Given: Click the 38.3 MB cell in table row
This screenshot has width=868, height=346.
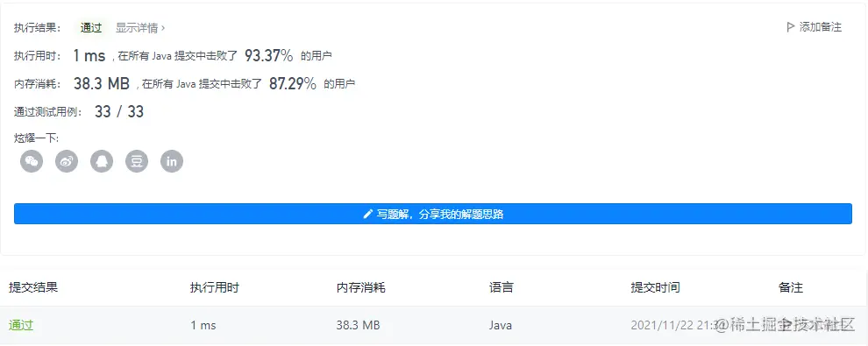Looking at the screenshot, I should click(359, 326).
